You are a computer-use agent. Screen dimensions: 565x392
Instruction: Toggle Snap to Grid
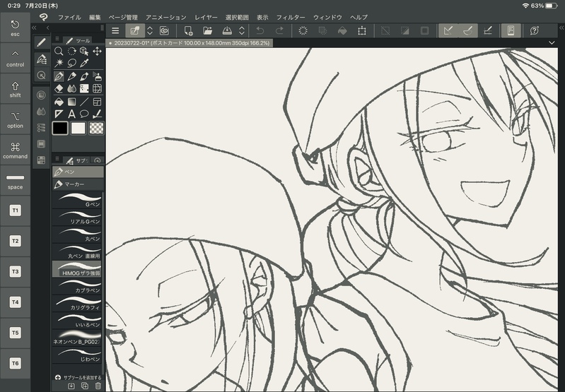(487, 31)
